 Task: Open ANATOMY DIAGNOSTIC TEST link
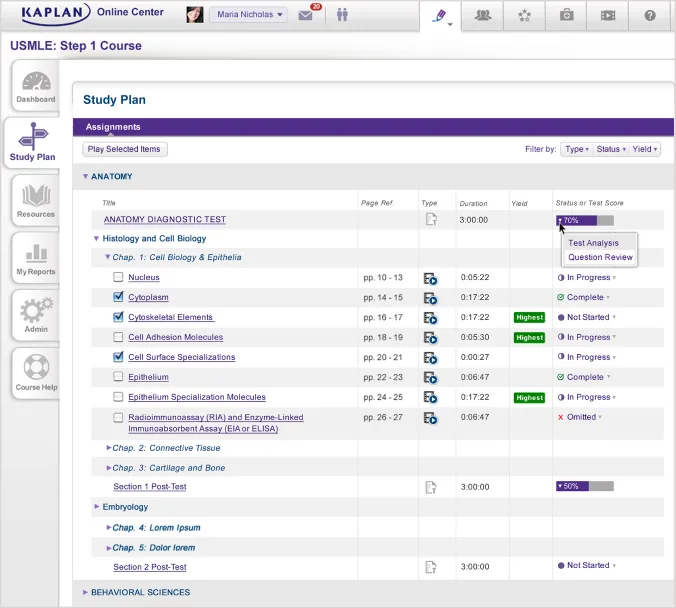pyautogui.click(x=165, y=219)
